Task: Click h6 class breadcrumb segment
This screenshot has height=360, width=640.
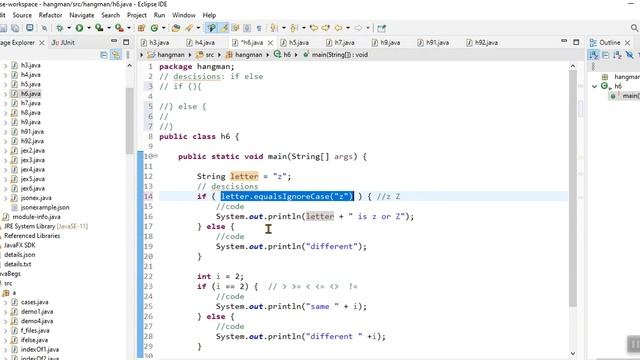Action: click(282, 55)
